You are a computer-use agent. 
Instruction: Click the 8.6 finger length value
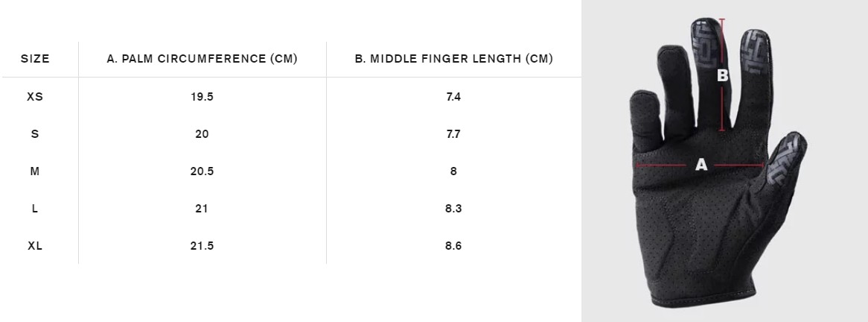click(x=453, y=246)
